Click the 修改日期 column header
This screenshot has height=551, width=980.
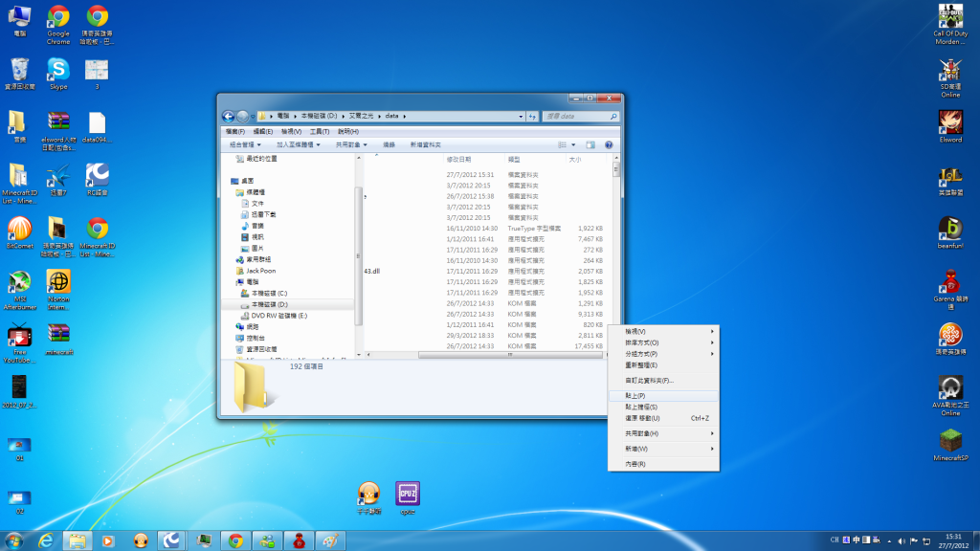459,160
